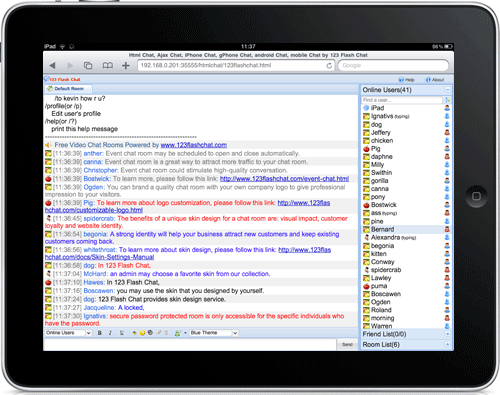Click the green avatar status icon
The height and width of the screenshot is (395, 500).
coord(177,333)
